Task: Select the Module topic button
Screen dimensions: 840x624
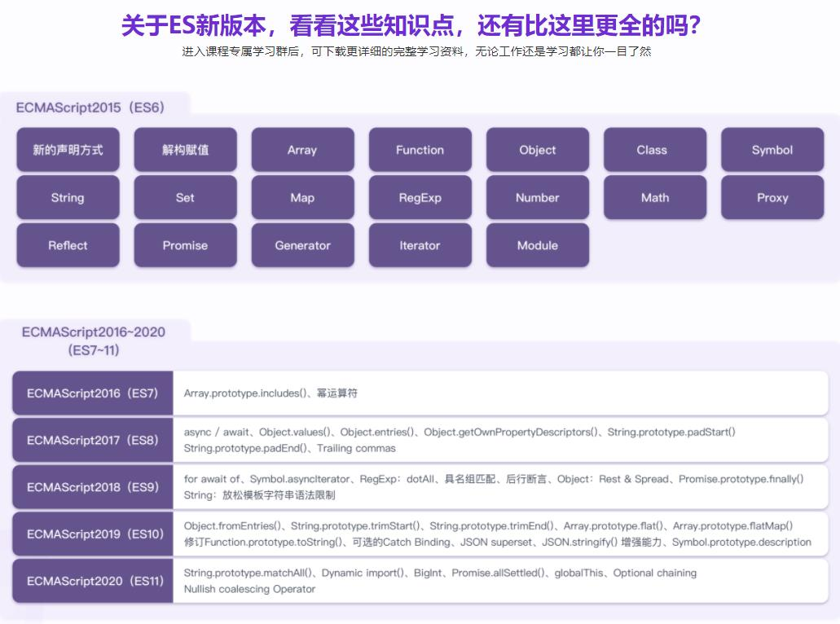Action: tap(537, 245)
